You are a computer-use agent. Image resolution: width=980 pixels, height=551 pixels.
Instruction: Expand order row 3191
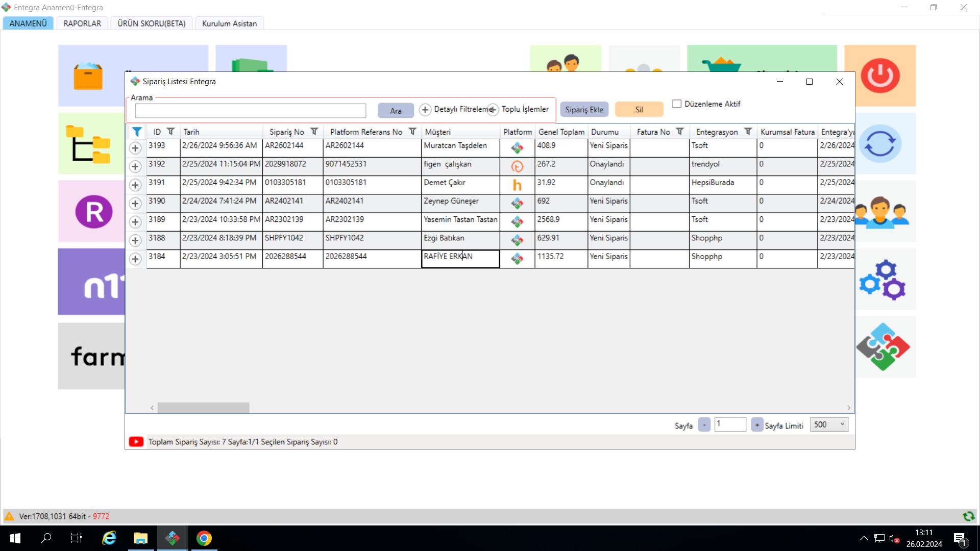(x=135, y=185)
